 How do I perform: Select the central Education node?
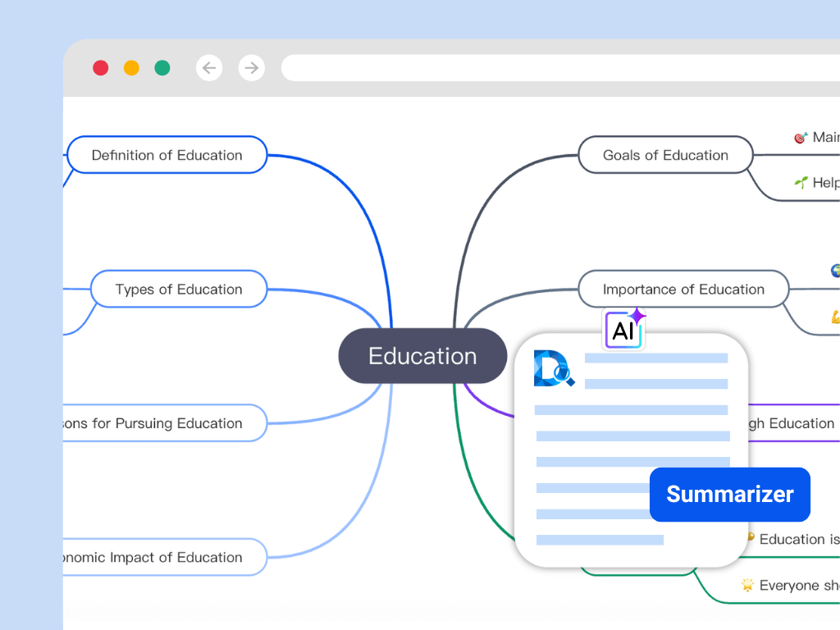pyautogui.click(x=422, y=356)
